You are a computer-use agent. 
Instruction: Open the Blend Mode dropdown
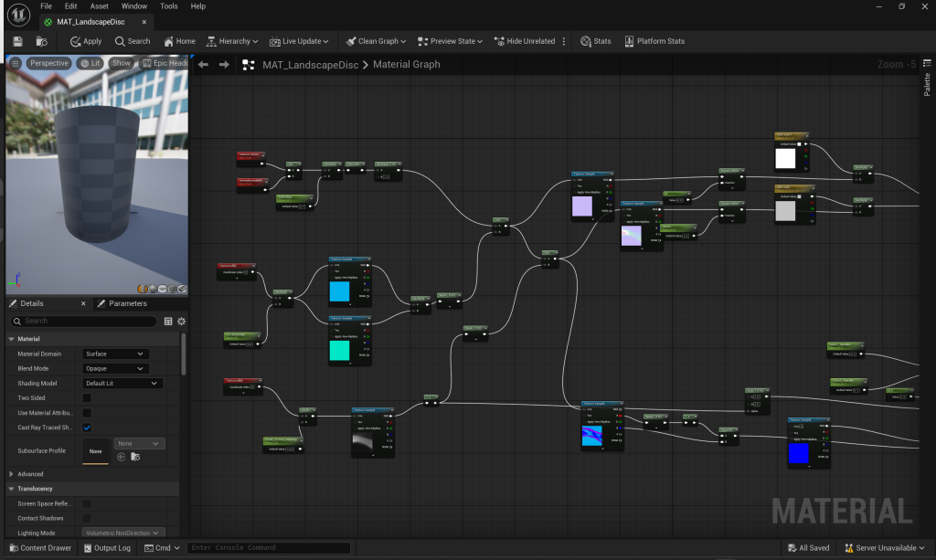(114, 368)
